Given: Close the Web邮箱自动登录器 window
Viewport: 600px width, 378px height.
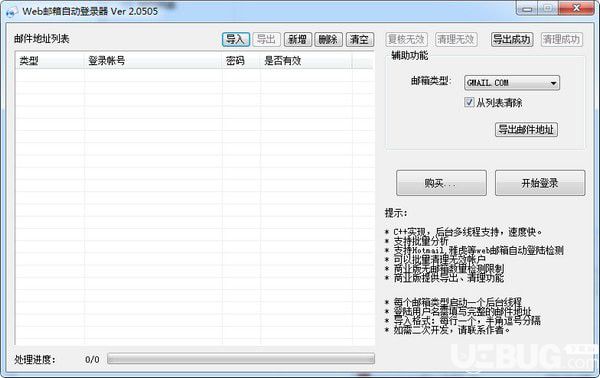Looking at the screenshot, I should tap(576, 8).
